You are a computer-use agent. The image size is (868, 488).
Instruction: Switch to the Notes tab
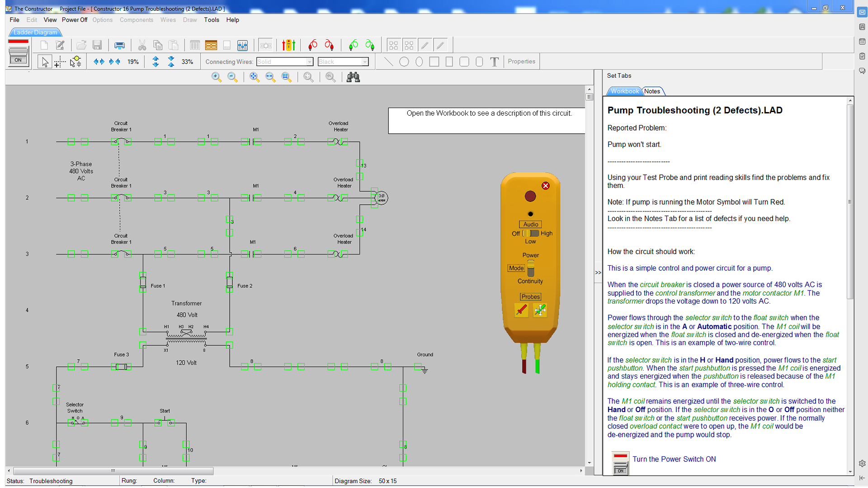(652, 91)
